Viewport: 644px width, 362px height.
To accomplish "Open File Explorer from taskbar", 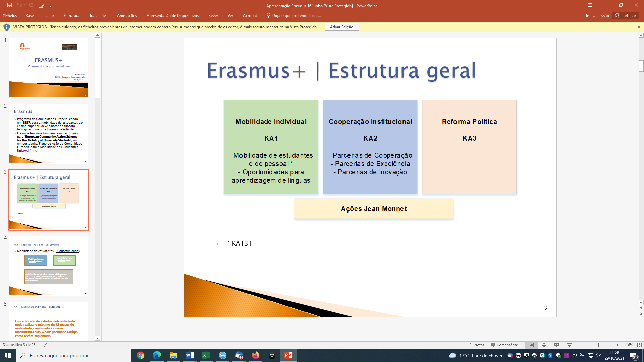I will coord(173,355).
